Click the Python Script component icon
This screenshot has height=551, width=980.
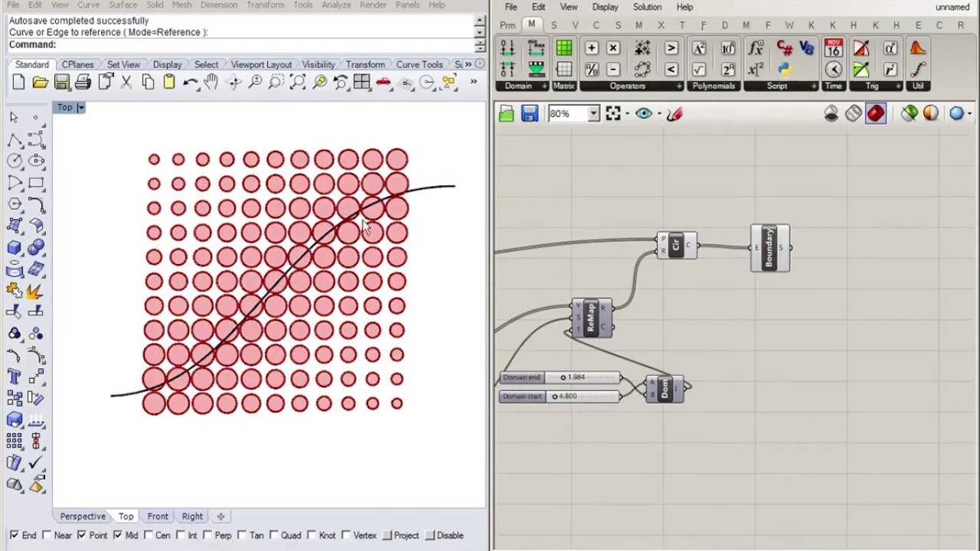point(785,70)
